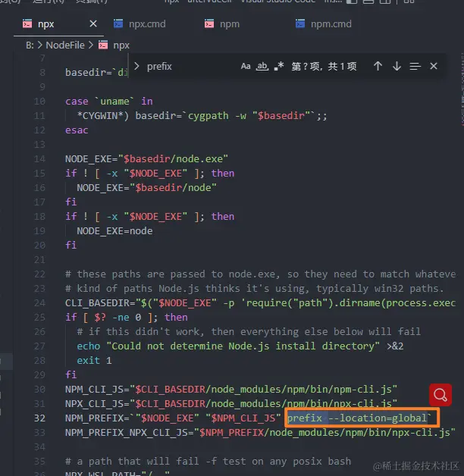Screen dimensions: 464x476
Task: Click 'NPM_PREFIX_NPX_CLI_JS' on line 33
Action: 127,433
